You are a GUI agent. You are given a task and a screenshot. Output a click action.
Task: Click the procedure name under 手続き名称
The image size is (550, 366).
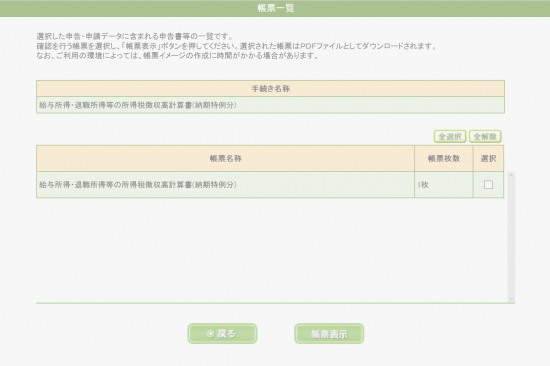point(138,105)
